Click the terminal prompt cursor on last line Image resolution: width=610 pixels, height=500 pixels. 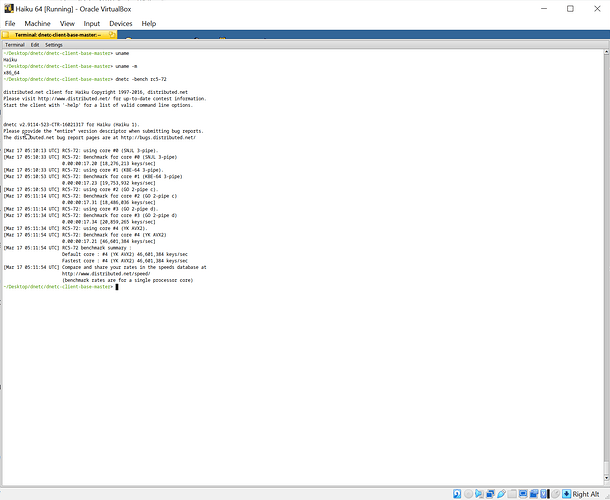tap(117, 287)
